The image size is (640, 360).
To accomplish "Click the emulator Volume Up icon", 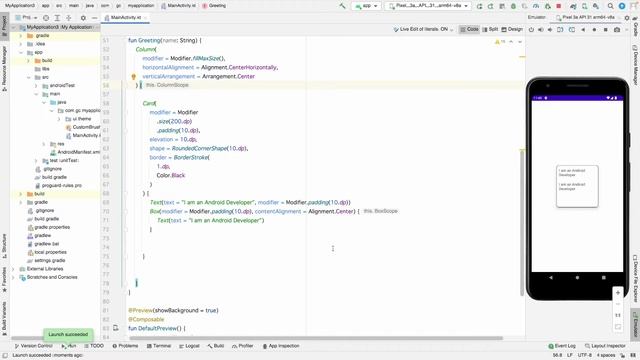I will click(540, 30).
